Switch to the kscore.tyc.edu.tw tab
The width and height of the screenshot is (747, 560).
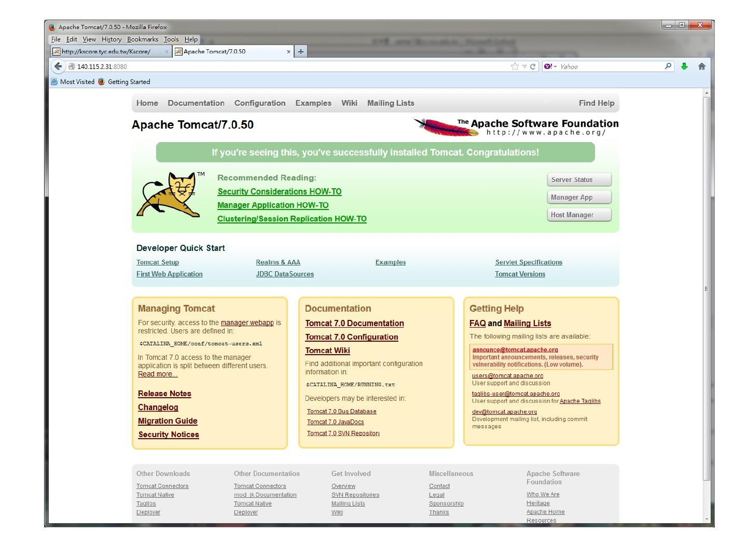point(111,51)
